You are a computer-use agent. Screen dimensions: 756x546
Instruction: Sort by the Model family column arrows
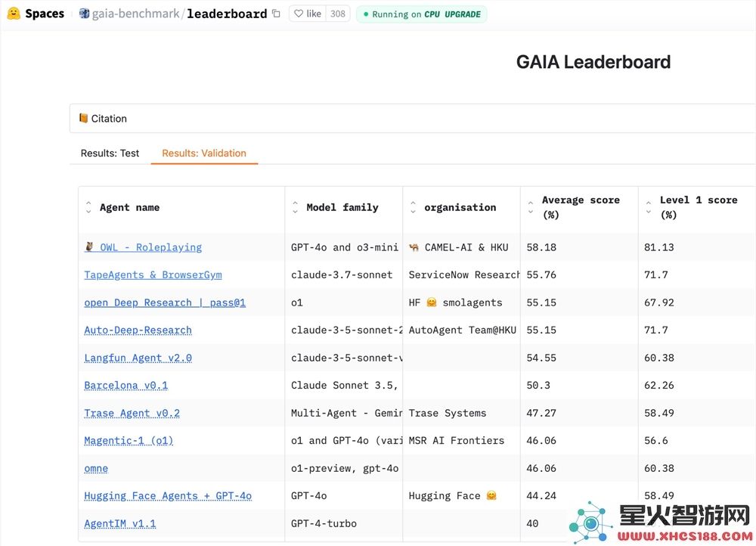coord(295,207)
